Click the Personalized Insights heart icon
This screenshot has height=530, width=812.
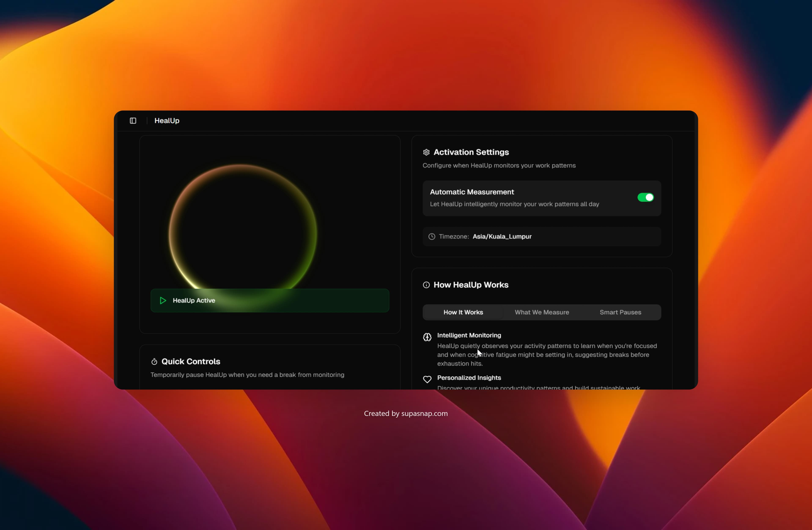click(427, 379)
